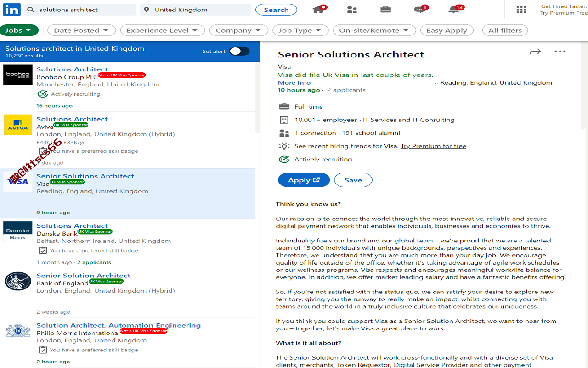Viewport: 588px width, 368px height.
Task: Open My Network people icon
Action: 352,10
